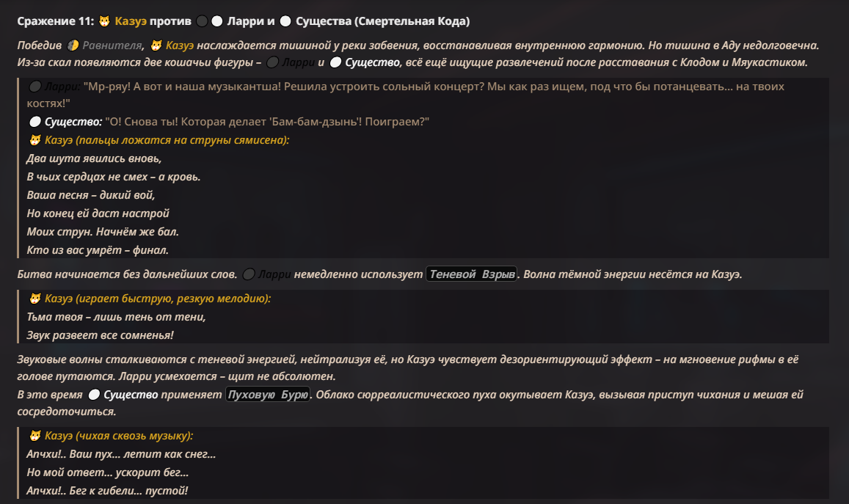The image size is (849, 504).
Task: Click the white circle before 'Существо:' dialogue line
Action: 34,122
